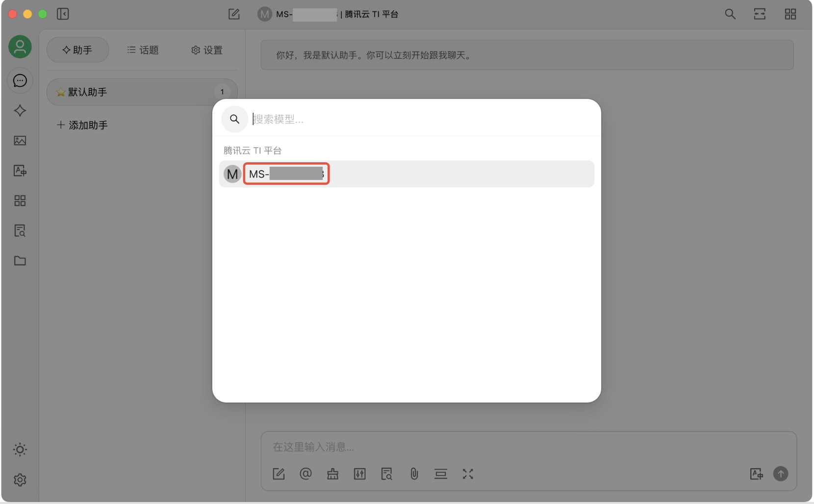Click the parameters sliders icon in input toolbar
The image size is (814, 504).
click(x=360, y=474)
